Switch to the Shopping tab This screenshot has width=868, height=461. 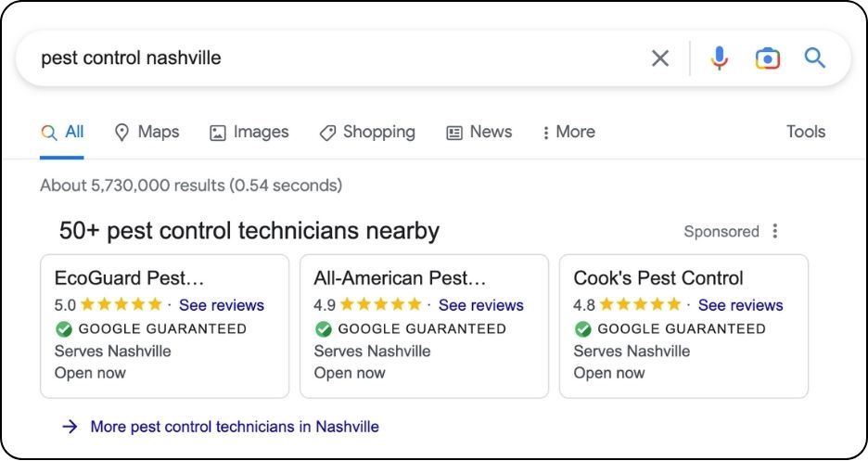367,132
